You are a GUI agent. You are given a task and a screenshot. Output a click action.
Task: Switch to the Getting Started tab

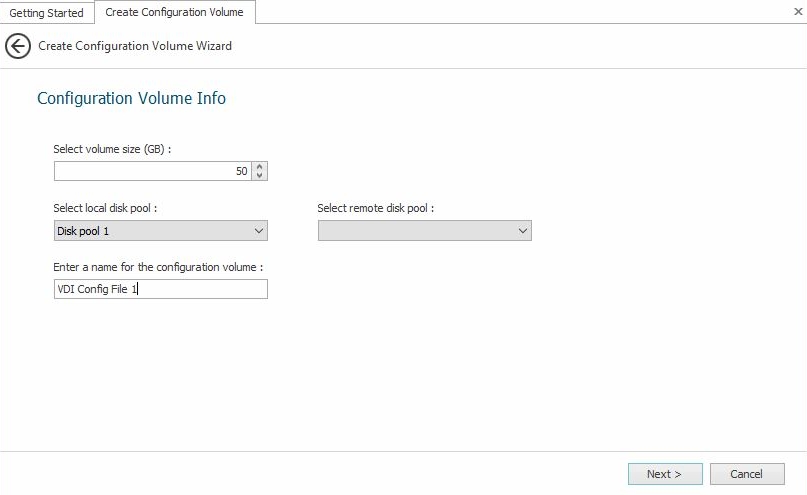pyautogui.click(x=47, y=13)
